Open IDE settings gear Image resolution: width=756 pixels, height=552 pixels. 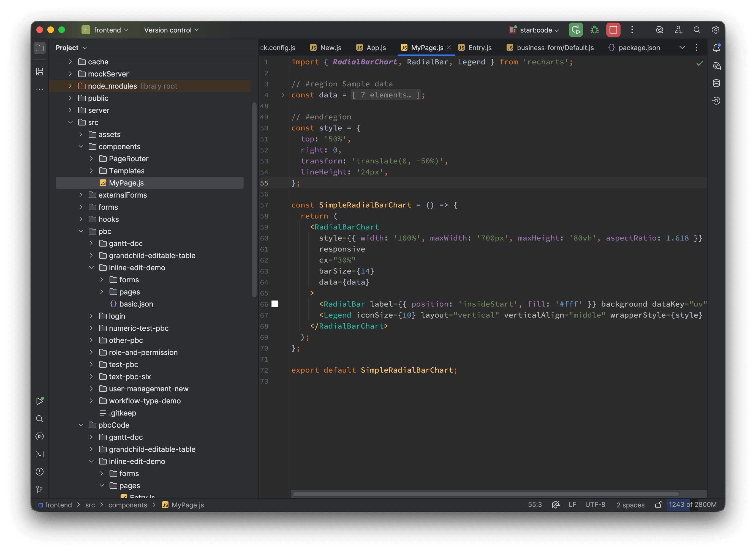pos(716,30)
